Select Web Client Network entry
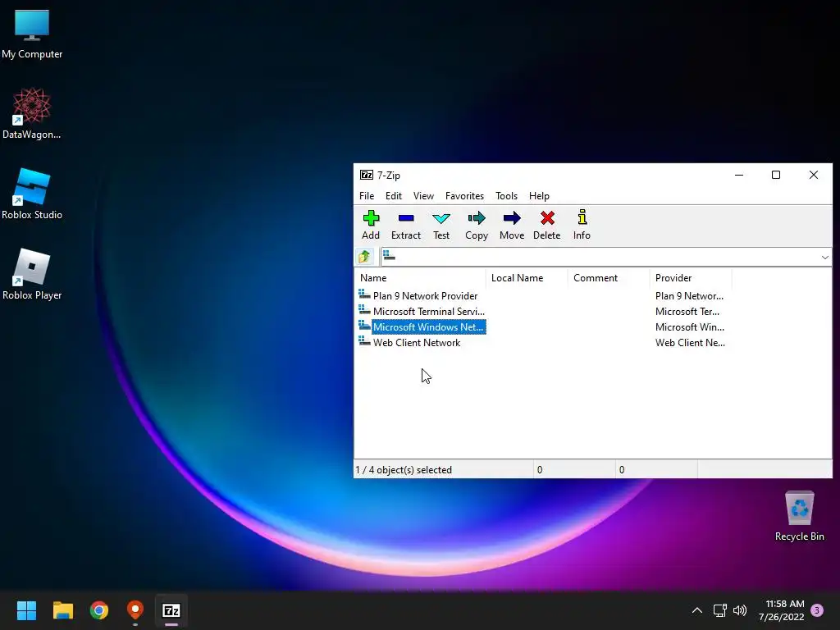This screenshot has height=630, width=840. click(416, 342)
